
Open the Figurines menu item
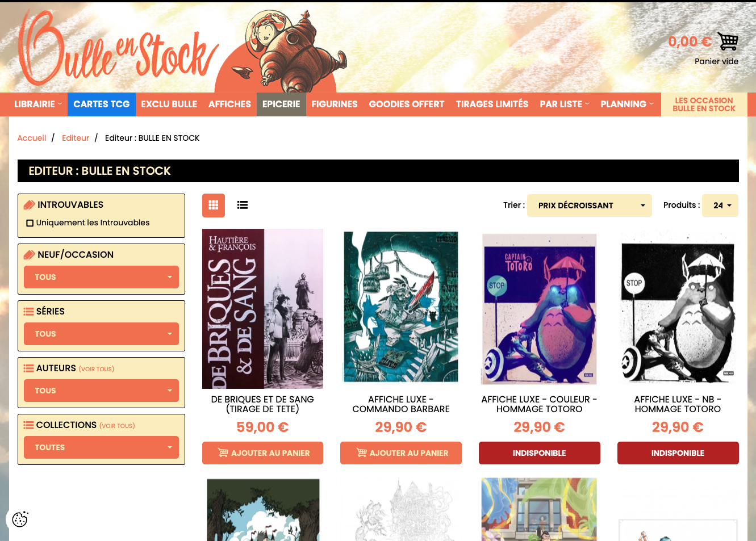pyautogui.click(x=335, y=104)
